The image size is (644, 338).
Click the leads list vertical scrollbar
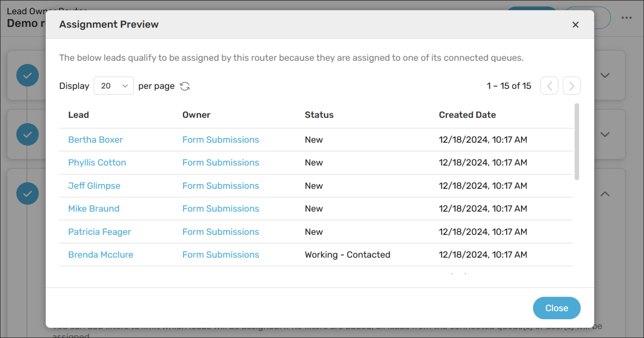[577, 142]
